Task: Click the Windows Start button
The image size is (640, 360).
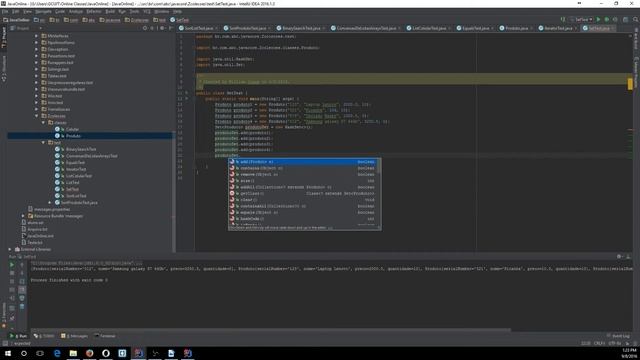Action: click(x=8, y=353)
